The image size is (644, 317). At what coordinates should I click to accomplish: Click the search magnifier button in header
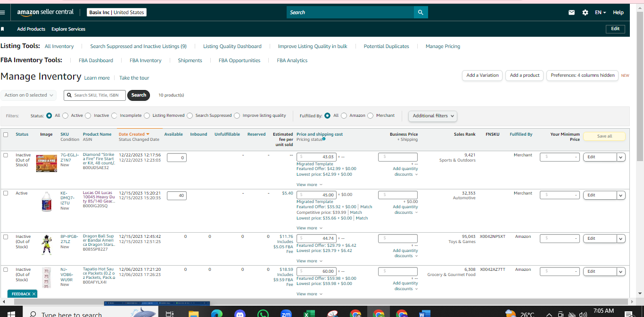coord(421,12)
